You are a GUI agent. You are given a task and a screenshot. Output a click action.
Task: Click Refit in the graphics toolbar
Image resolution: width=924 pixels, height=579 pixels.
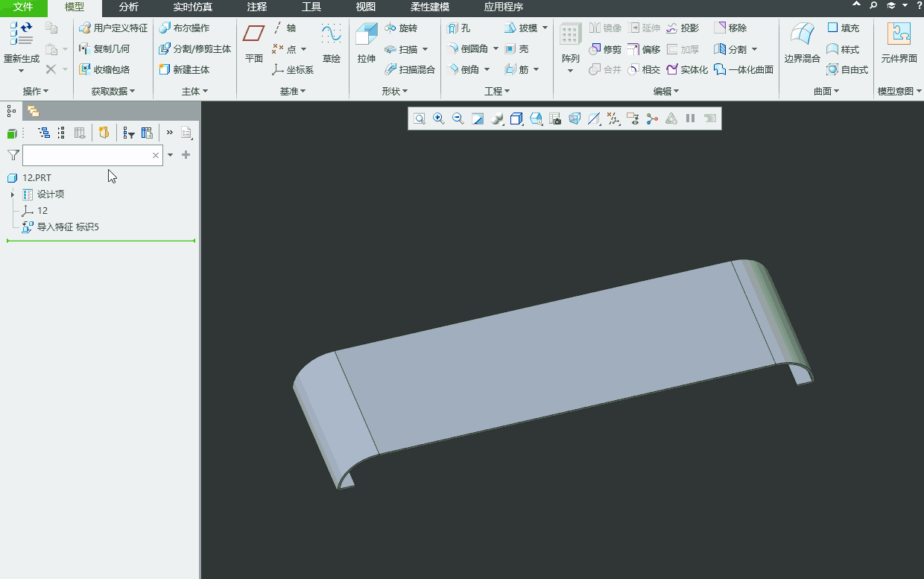click(420, 118)
